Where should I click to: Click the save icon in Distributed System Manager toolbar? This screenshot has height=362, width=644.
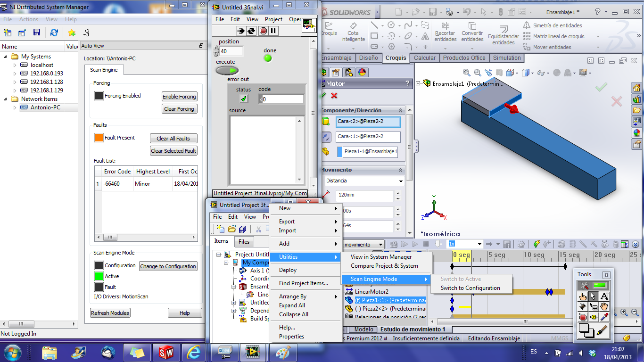pos(36,33)
